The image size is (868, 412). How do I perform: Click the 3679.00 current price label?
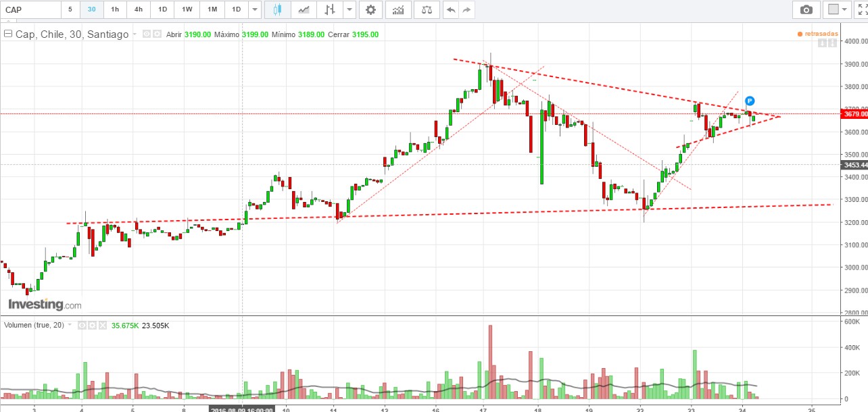pos(855,114)
